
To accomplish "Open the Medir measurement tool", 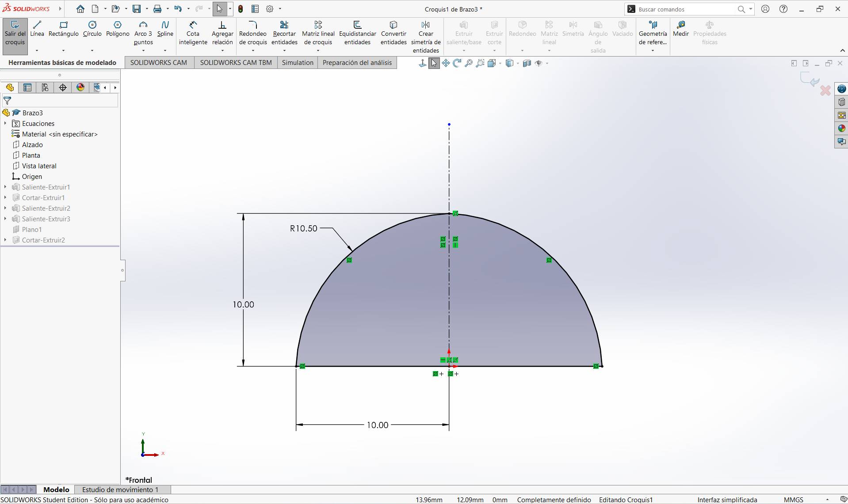I will [681, 29].
